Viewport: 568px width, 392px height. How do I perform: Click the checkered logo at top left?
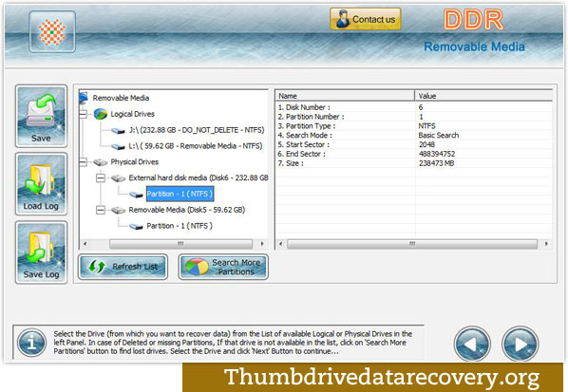[52, 32]
